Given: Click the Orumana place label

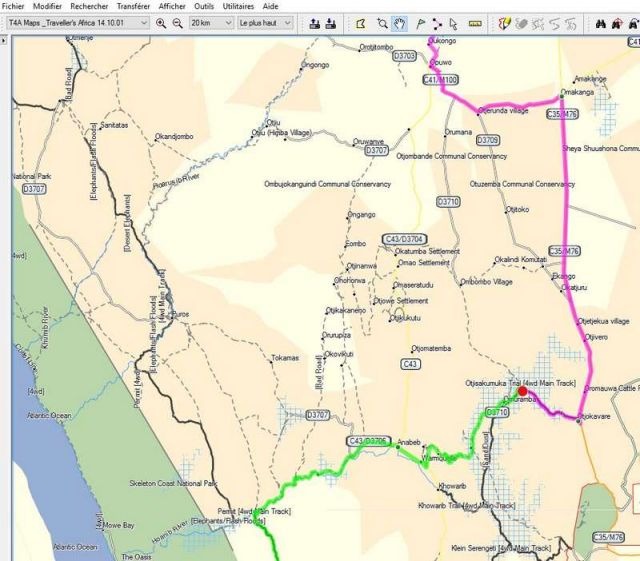Looking at the screenshot, I should 458,132.
